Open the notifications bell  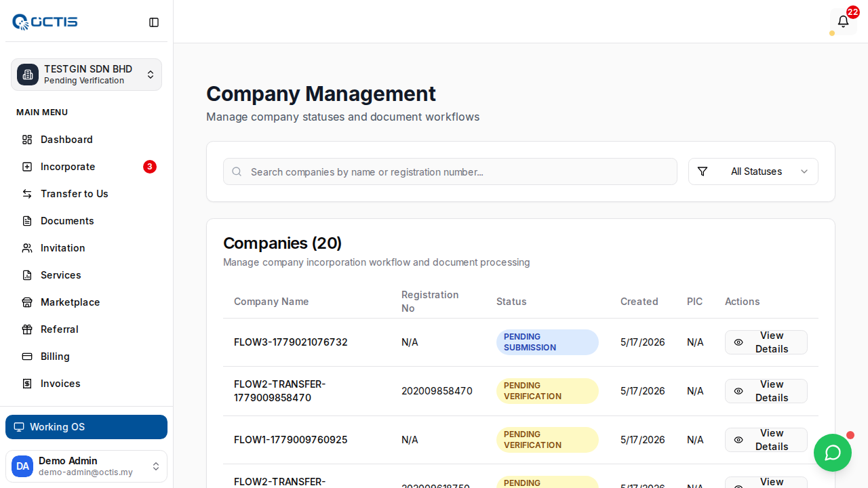[x=843, y=22]
